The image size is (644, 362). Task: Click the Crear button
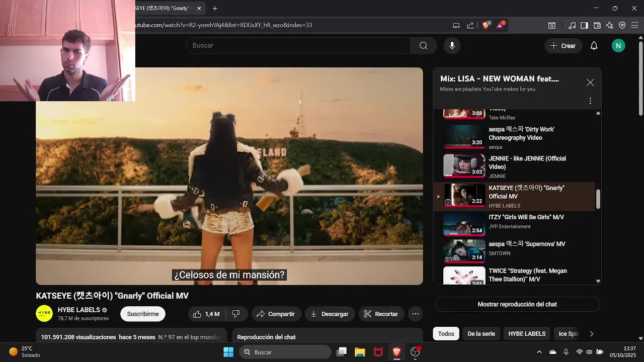[x=563, y=46]
